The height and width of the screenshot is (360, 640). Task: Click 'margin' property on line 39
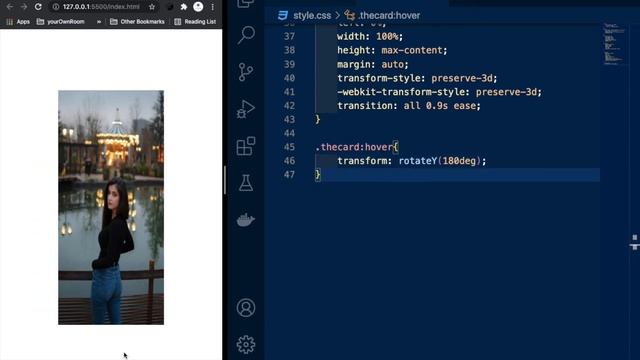pos(353,64)
